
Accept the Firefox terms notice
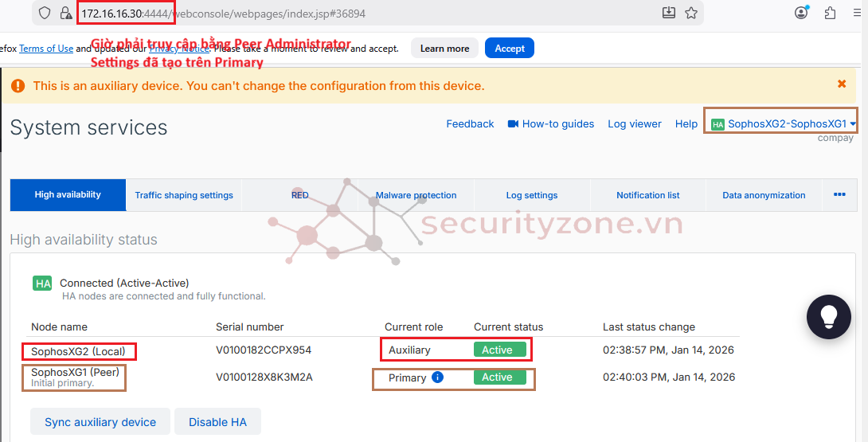click(510, 48)
